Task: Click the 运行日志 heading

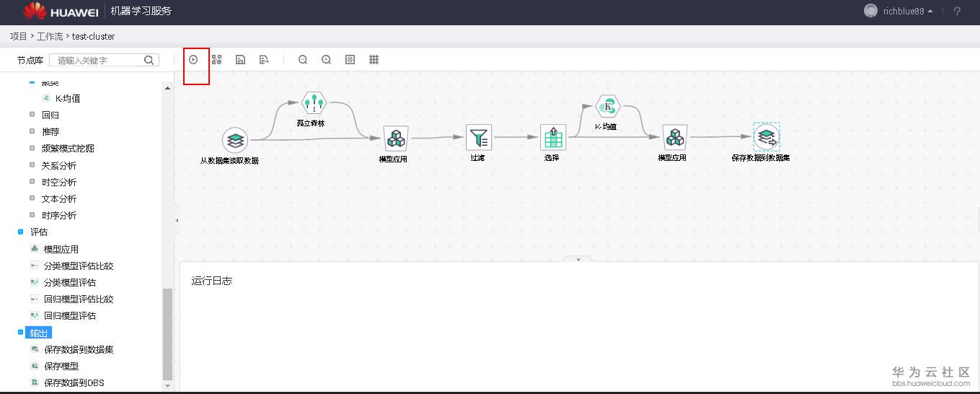Action: [x=212, y=281]
